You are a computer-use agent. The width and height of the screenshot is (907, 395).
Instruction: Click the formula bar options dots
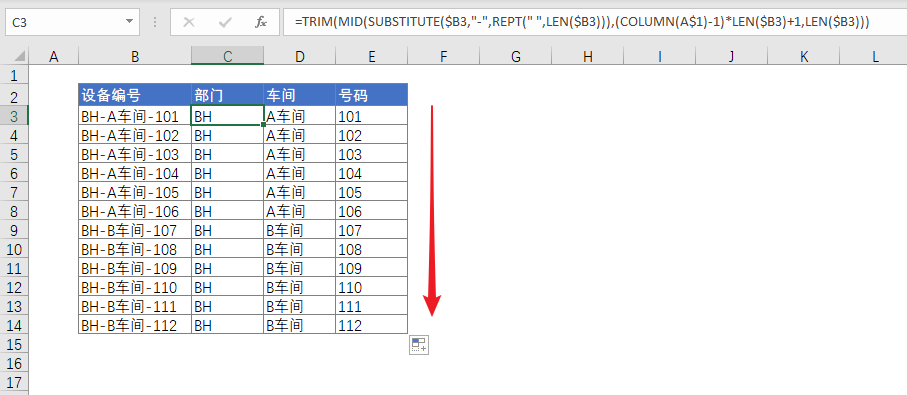click(x=155, y=23)
